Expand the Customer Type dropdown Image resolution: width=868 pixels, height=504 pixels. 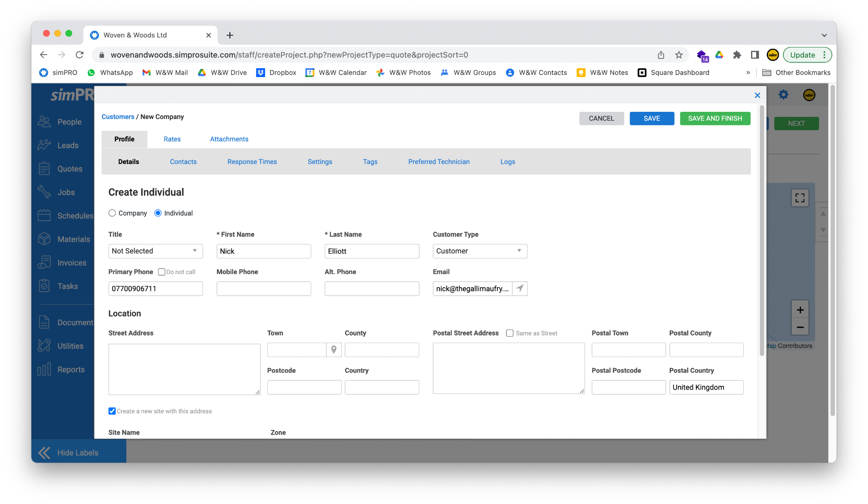point(480,251)
